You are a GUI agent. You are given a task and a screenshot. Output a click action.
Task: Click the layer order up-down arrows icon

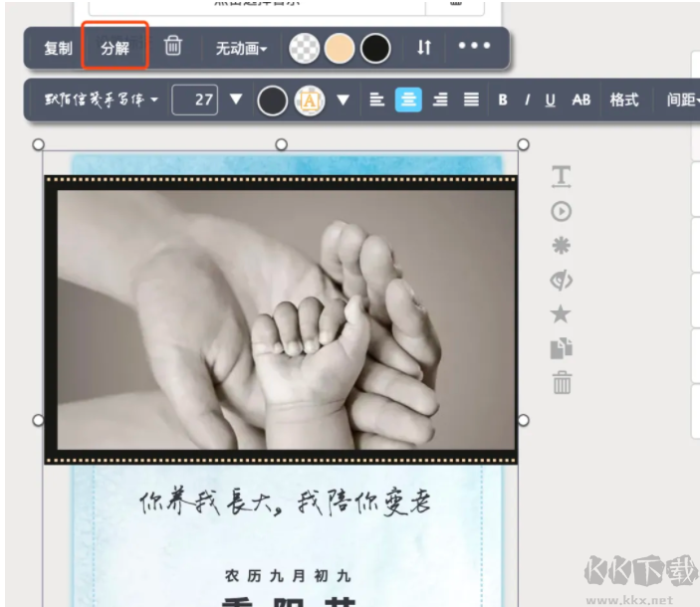424,47
